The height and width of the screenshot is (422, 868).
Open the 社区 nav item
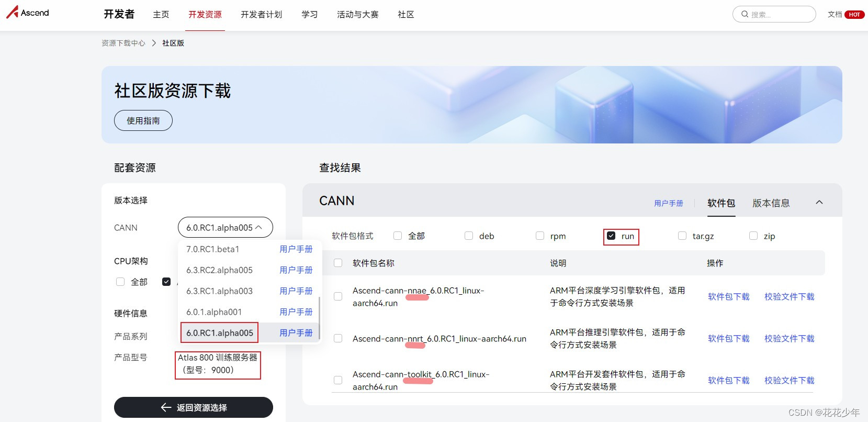click(x=406, y=15)
